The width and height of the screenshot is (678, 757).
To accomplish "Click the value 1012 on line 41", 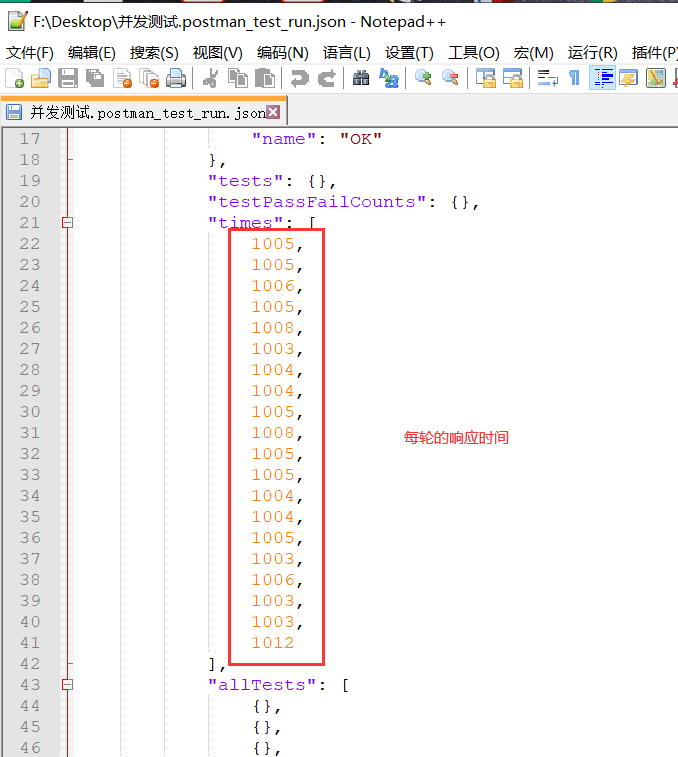I will coord(272,643).
